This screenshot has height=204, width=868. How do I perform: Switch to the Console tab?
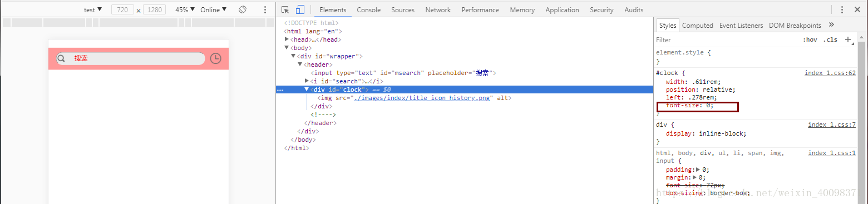tap(369, 10)
